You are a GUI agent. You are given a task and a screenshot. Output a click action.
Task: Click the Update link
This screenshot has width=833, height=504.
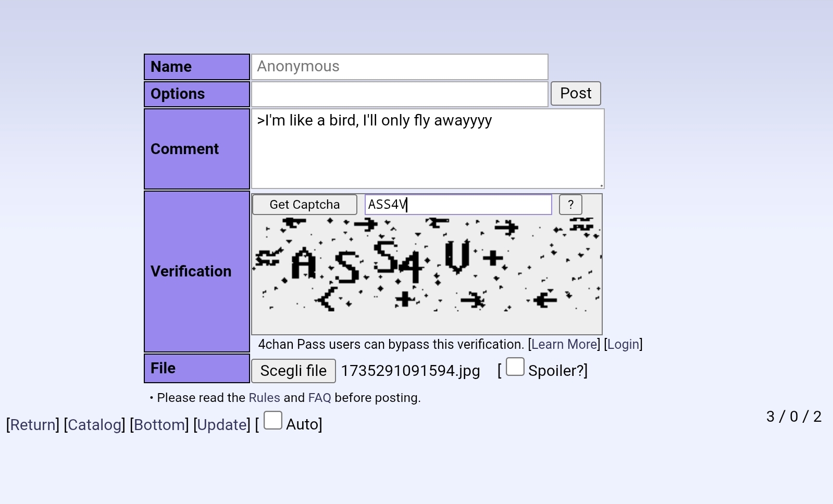[x=222, y=425]
